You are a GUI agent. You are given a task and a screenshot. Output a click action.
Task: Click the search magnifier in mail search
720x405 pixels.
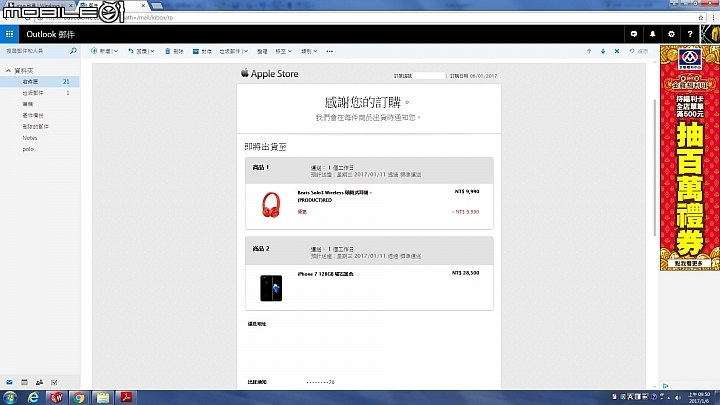[x=73, y=51]
